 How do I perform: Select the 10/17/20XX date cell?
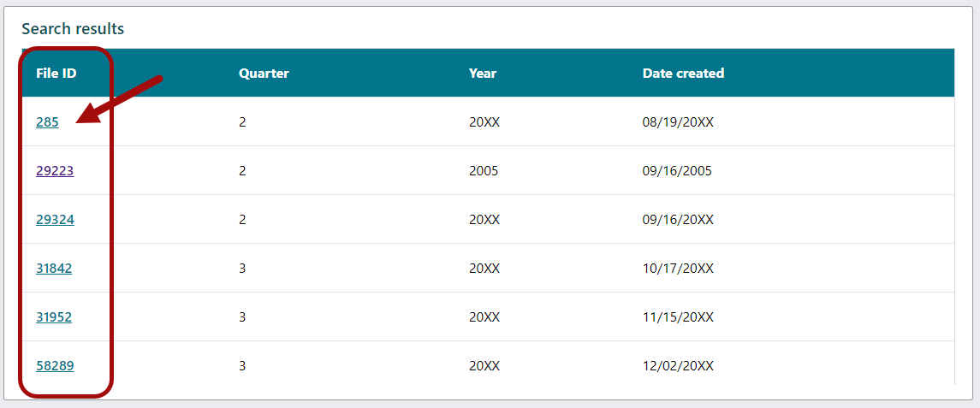tap(677, 269)
